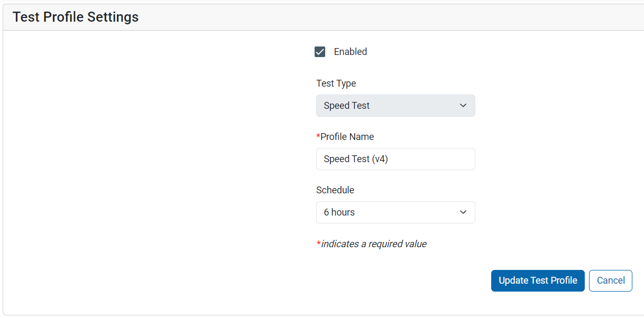644x318 pixels.
Task: Click the Update Test Profile button
Action: coord(538,280)
